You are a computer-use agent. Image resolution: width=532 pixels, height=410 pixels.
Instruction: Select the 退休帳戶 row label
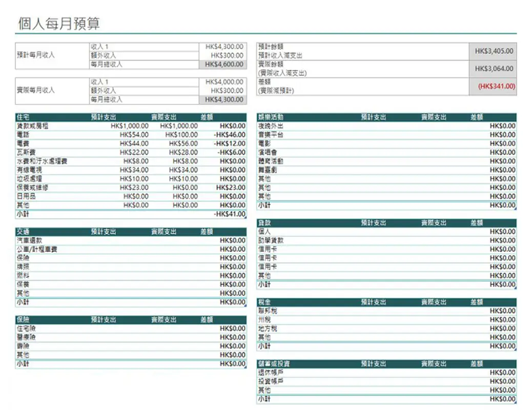click(271, 373)
